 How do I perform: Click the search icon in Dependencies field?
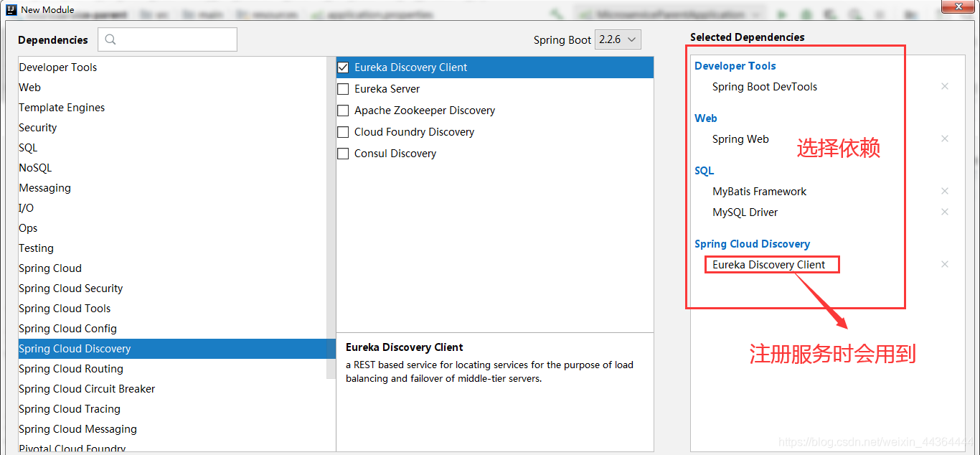pyautogui.click(x=110, y=39)
